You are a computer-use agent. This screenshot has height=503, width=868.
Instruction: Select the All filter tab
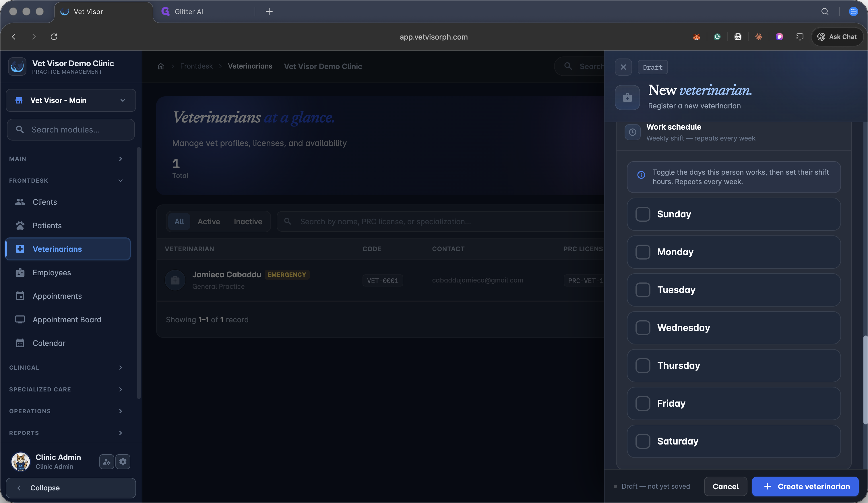coord(179,222)
